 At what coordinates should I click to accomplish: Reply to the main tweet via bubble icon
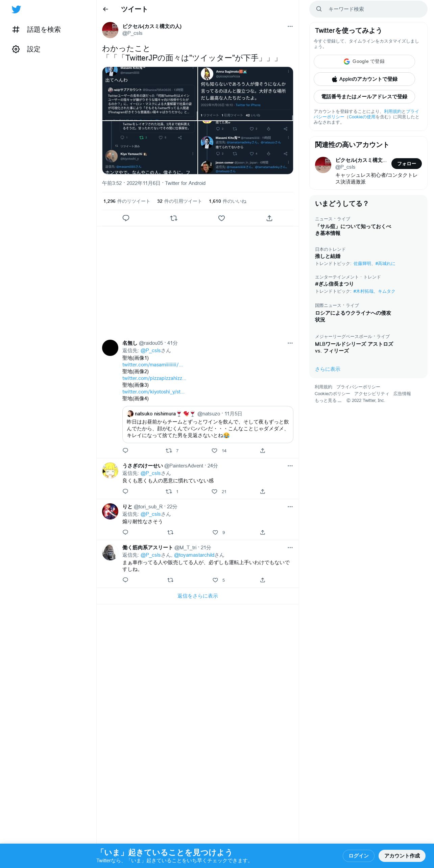[x=126, y=218]
